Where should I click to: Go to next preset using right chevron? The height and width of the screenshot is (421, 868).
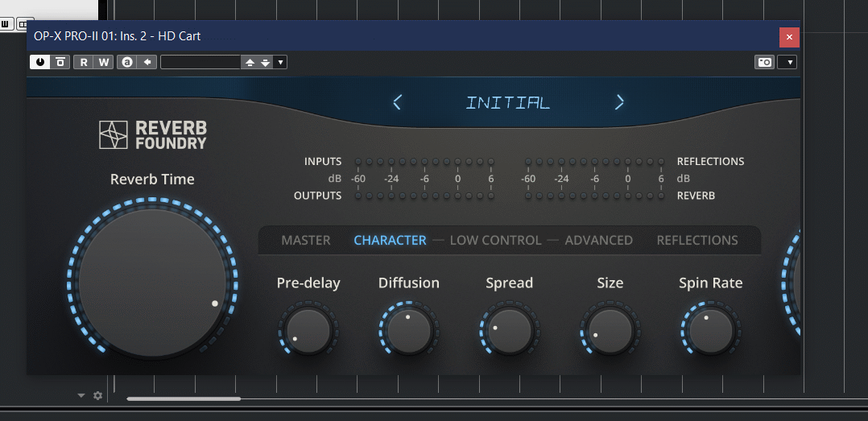pos(619,102)
